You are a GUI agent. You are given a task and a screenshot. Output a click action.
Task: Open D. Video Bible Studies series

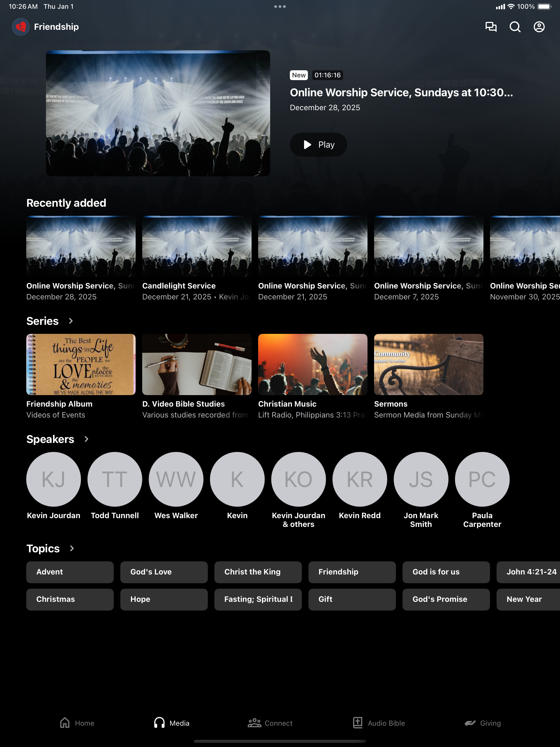pos(197,377)
